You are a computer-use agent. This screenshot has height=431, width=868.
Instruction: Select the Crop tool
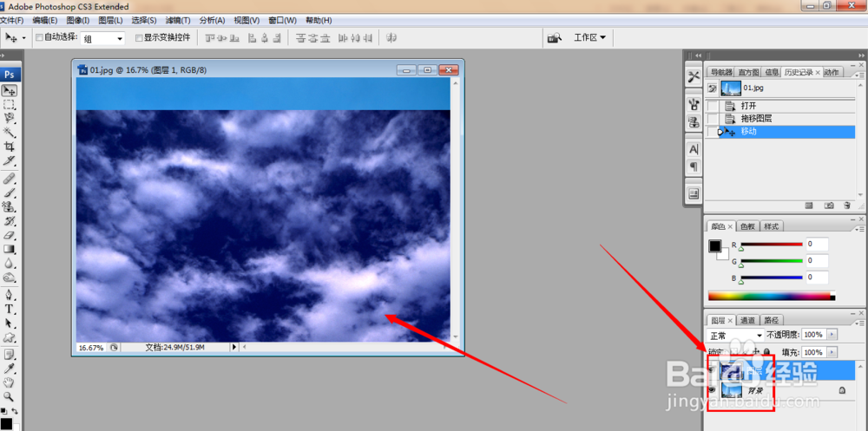point(10,147)
